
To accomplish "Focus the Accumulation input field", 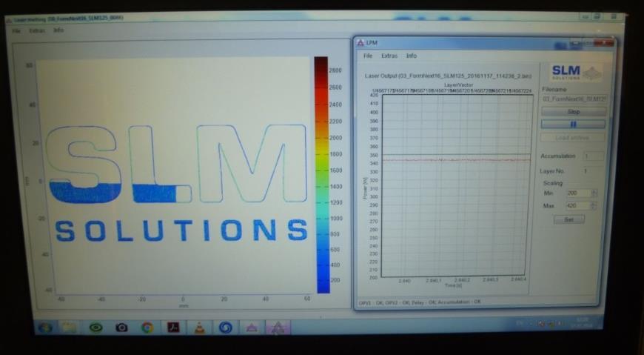I will coord(593,156).
